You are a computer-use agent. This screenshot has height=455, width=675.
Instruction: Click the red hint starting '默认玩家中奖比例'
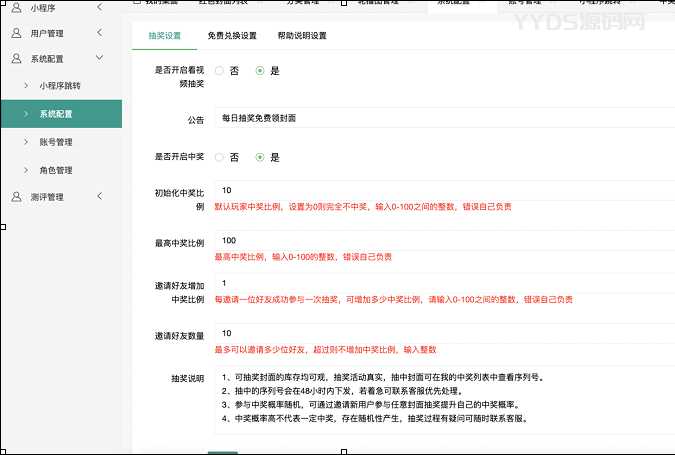point(363,207)
